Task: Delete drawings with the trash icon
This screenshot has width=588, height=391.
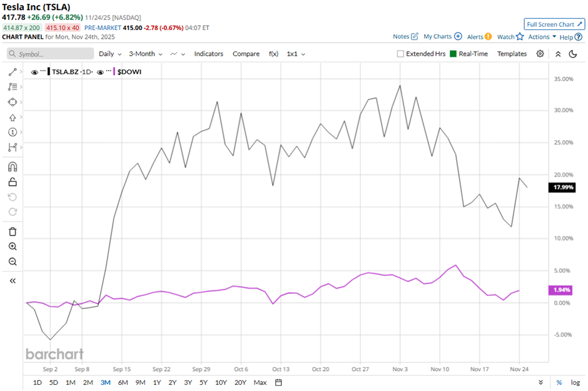Action: point(13,231)
